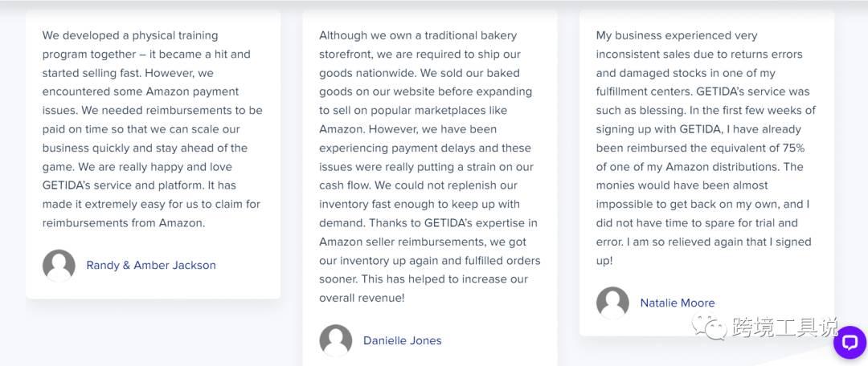
Task: Click 'game. We are really happy and love' line
Action: (137, 167)
